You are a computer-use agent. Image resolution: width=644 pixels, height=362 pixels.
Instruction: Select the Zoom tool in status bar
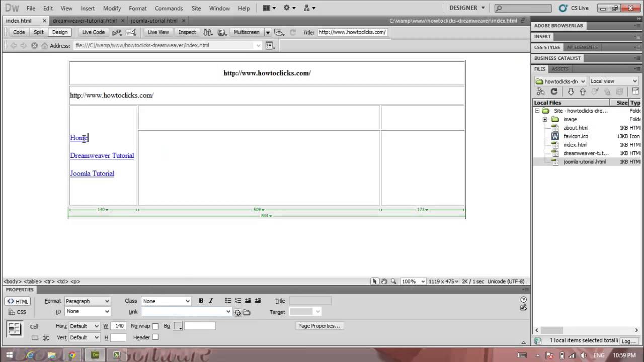tap(393, 282)
